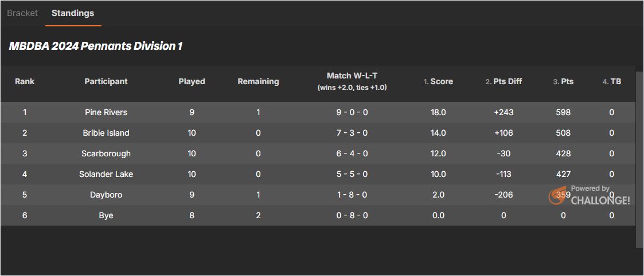Click the Dayboro participant name
Image resolution: width=644 pixels, height=276 pixels.
106,195
